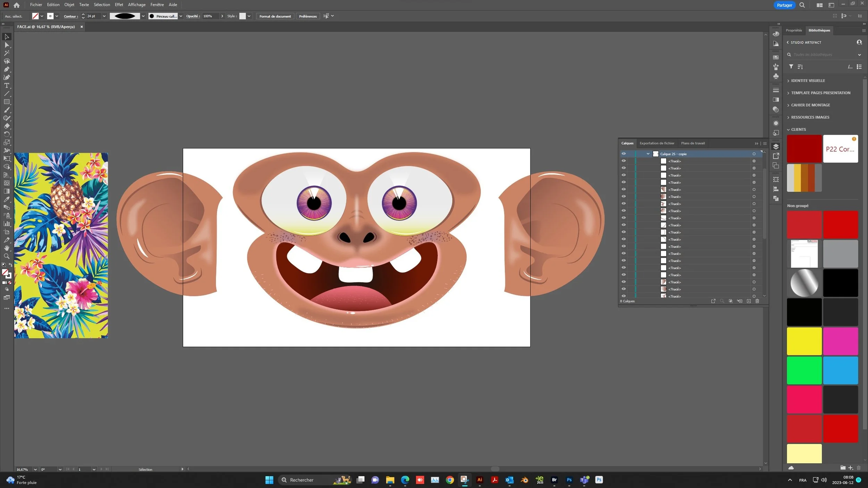Activate the Type tool
The height and width of the screenshot is (488, 868).
(x=7, y=86)
